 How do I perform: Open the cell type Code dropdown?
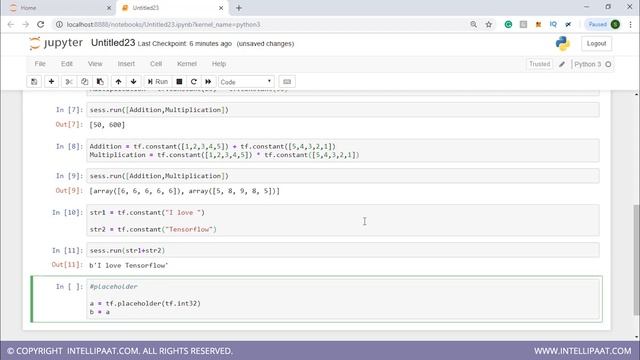click(246, 82)
